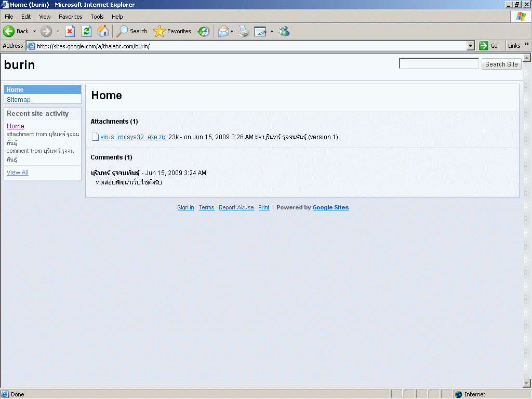
Task: Open the History toolbar icon
Action: (204, 31)
